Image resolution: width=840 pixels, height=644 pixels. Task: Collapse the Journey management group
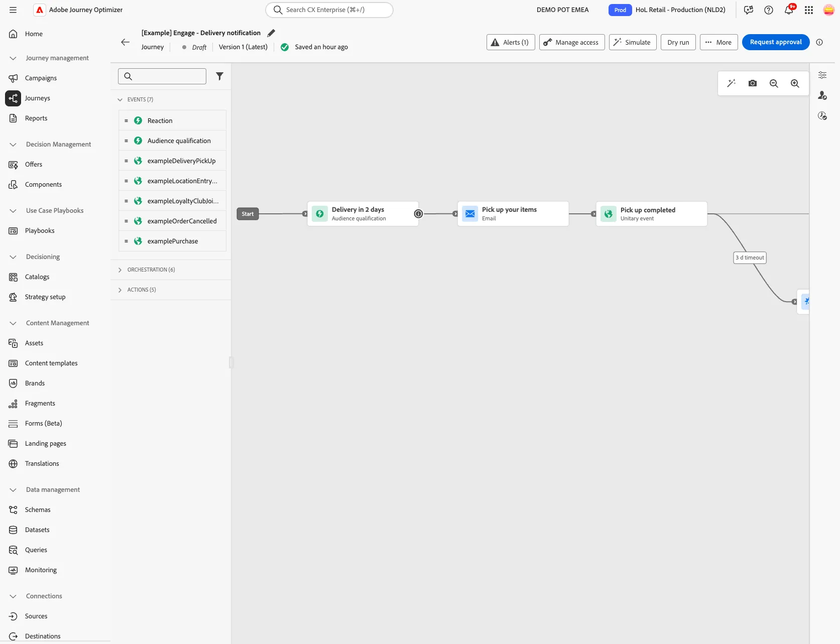[x=13, y=58]
